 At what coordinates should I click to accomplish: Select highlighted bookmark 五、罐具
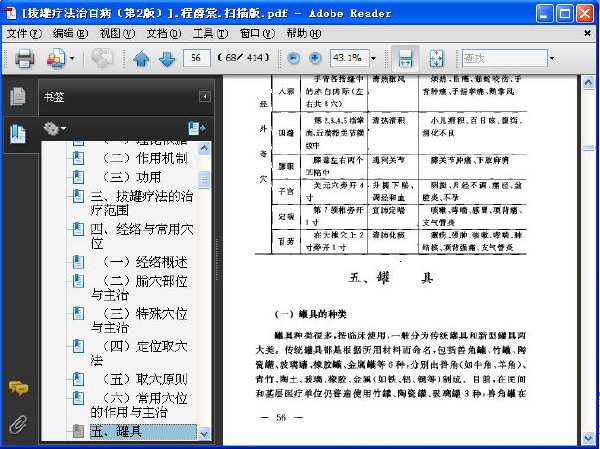(x=143, y=431)
